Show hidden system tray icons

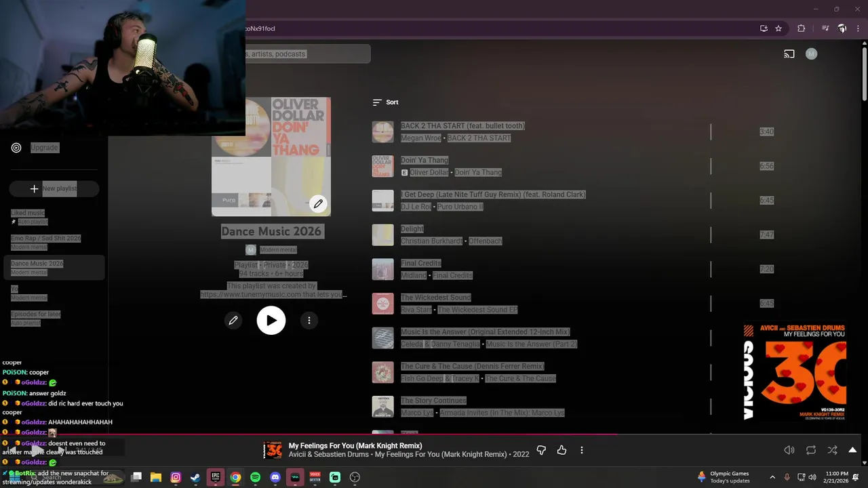pyautogui.click(x=772, y=477)
